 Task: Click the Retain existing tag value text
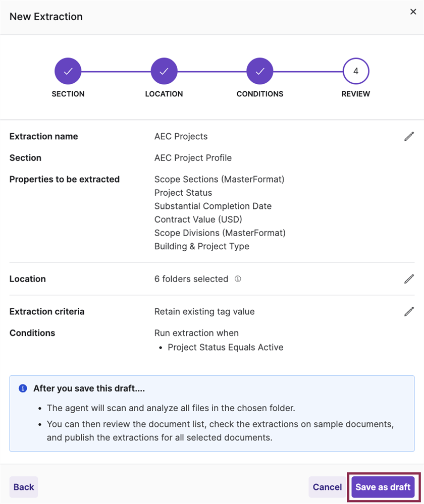click(204, 312)
